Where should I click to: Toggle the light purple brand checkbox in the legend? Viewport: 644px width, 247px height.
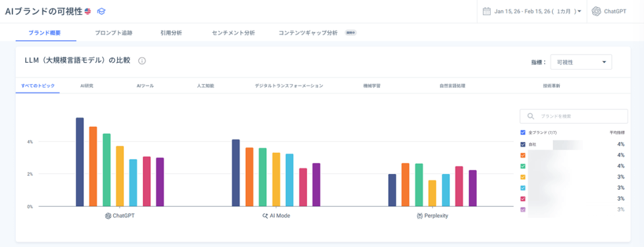523,210
